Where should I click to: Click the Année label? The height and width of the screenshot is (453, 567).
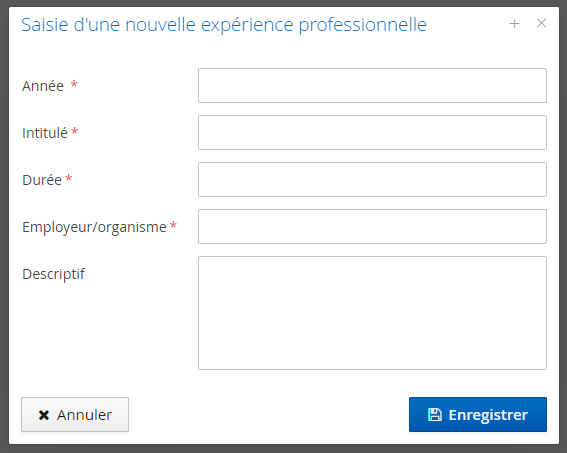click(x=43, y=86)
